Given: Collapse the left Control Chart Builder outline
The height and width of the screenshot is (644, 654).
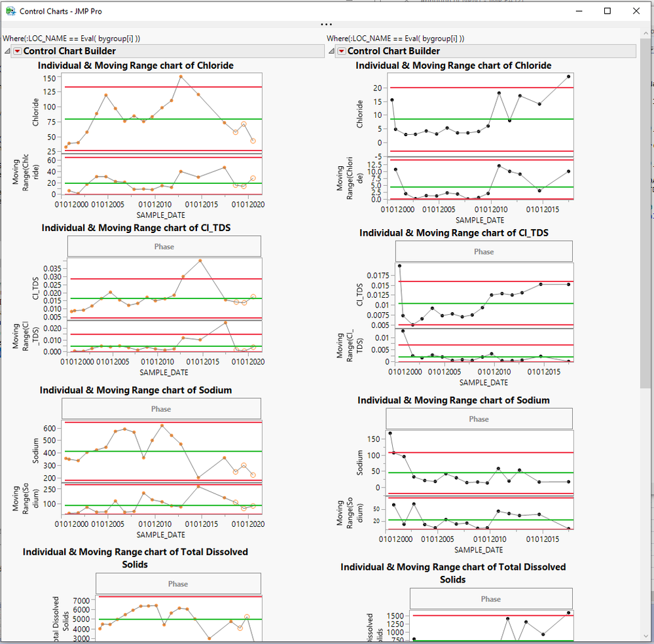Looking at the screenshot, I should tap(7, 51).
